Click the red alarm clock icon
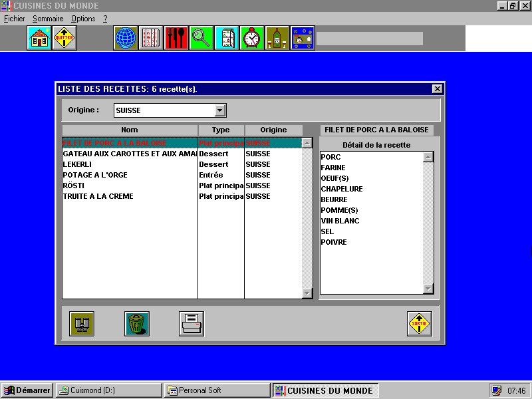The height and width of the screenshot is (399, 532). tap(252, 39)
